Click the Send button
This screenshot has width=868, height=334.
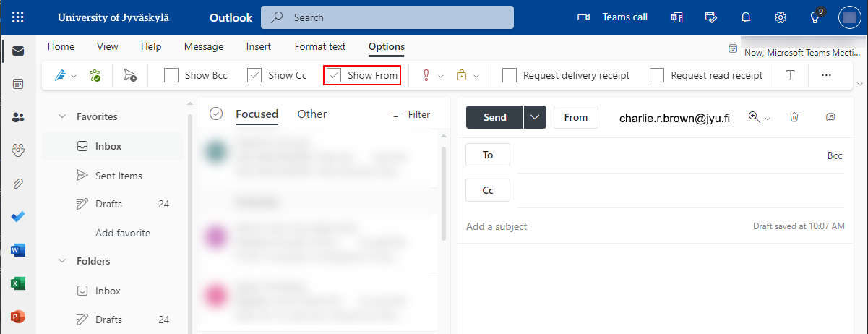click(494, 117)
